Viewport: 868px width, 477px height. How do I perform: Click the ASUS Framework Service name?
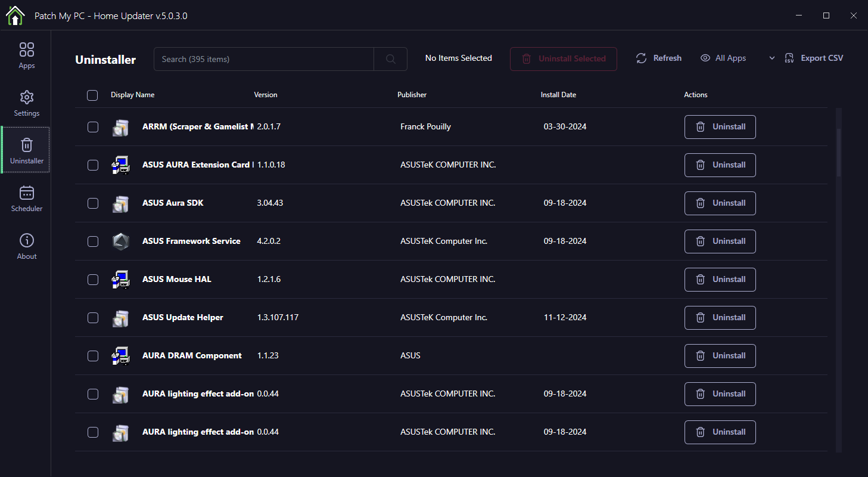191,241
